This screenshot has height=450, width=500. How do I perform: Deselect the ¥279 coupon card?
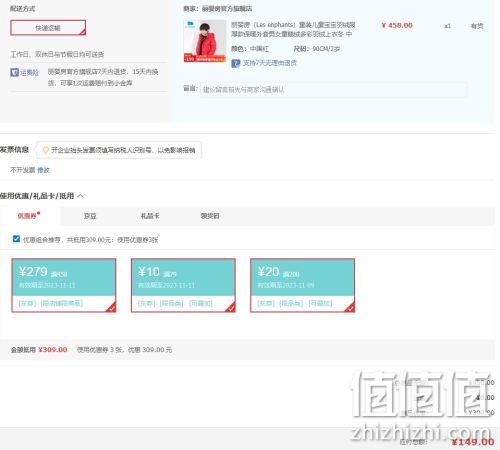64,285
